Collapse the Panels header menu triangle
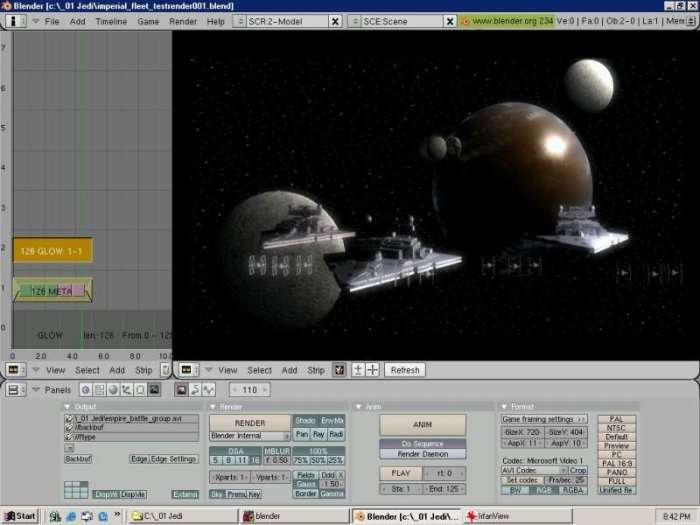Image resolution: width=700 pixels, height=525 pixels. (x=36, y=390)
